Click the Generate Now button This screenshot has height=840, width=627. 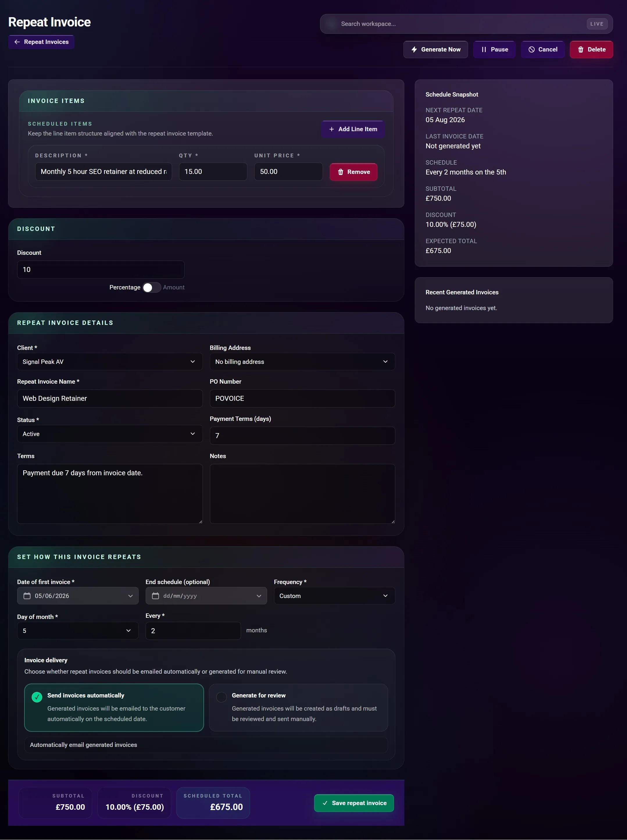pyautogui.click(x=435, y=49)
